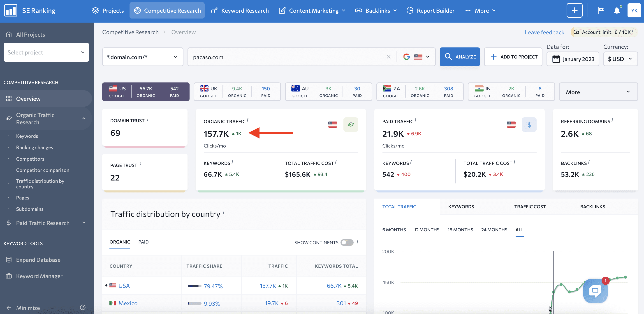Click the info icon next to Page Trust

(x=140, y=165)
